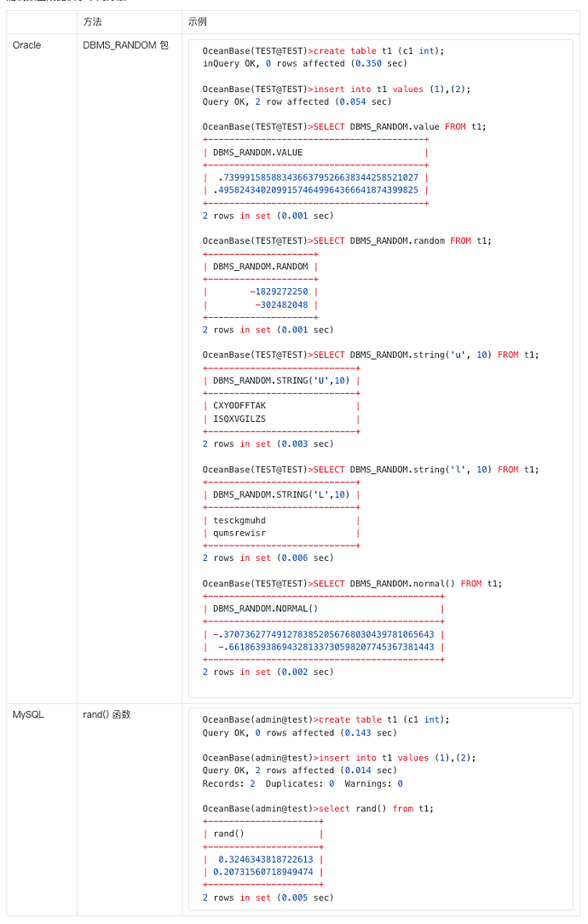Screen dimensions: 588x924
Task: Click '2 rows in set (0.002 sec)' line
Action: [268, 673]
